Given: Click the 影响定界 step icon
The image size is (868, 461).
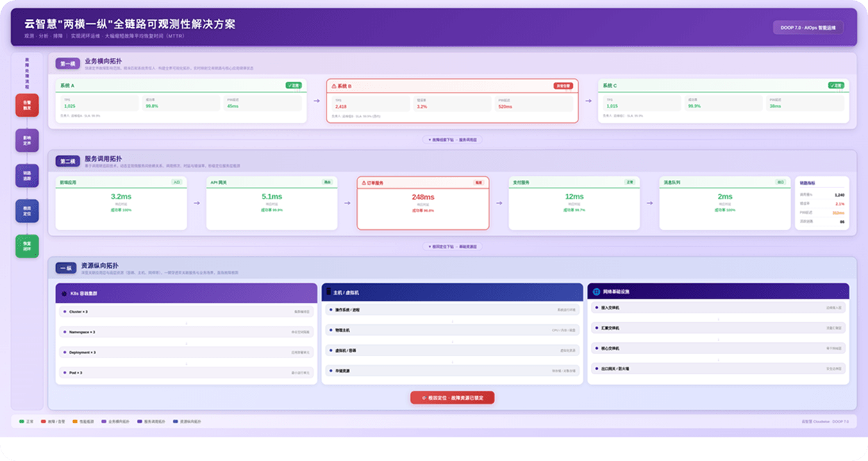Looking at the screenshot, I should (26, 140).
